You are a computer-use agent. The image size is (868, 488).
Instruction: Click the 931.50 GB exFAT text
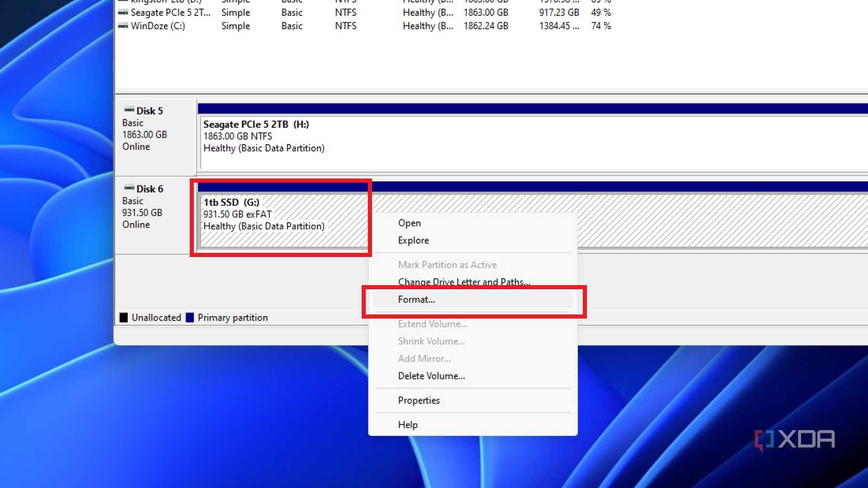coord(237,215)
